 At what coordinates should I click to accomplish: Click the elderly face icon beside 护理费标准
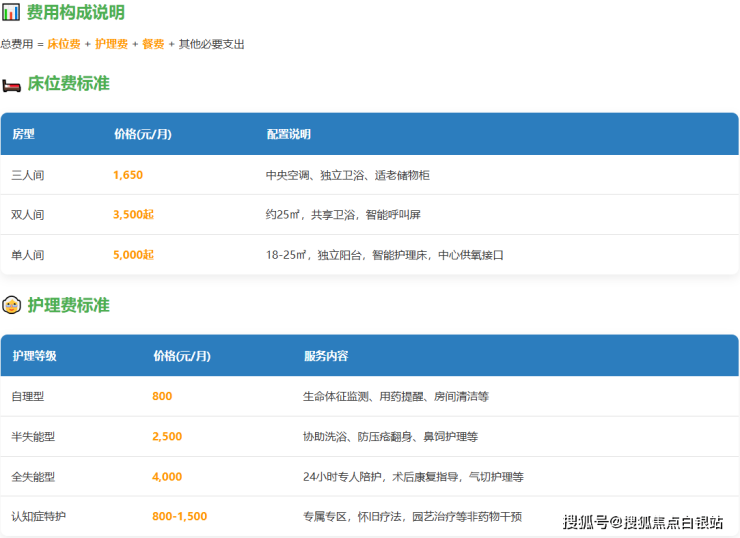11,305
